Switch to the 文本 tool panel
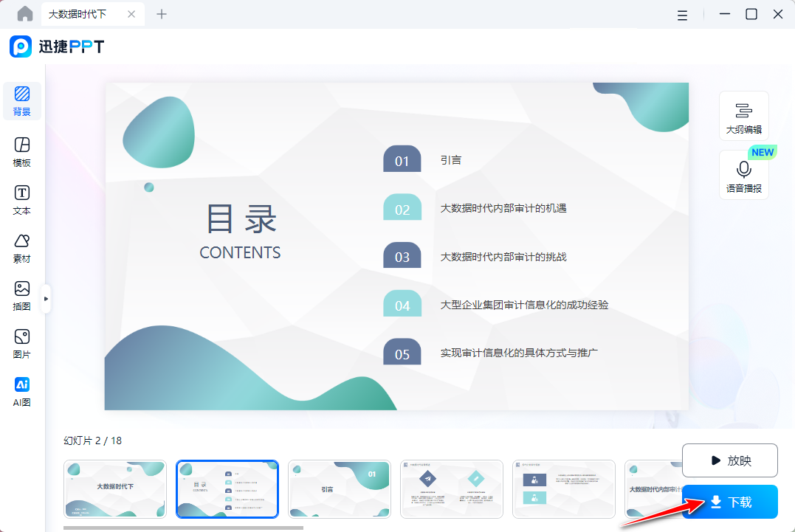This screenshot has width=795, height=532. 21,200
